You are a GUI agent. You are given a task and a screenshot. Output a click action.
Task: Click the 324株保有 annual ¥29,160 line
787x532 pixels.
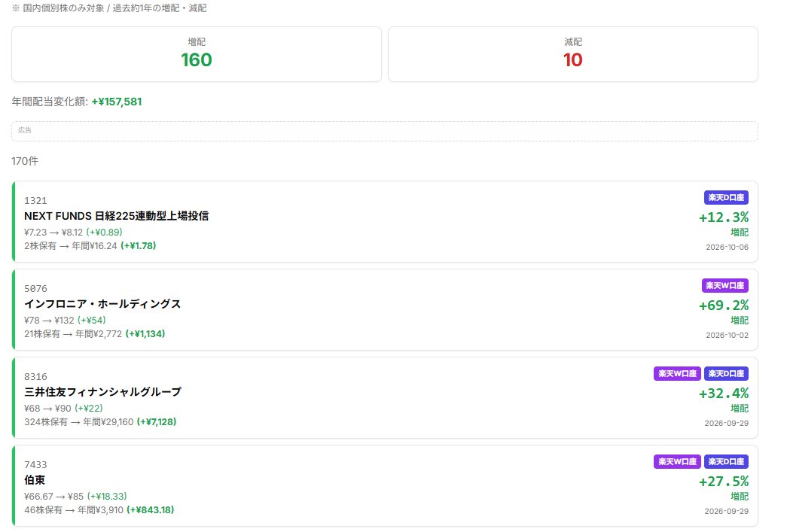tap(100, 421)
